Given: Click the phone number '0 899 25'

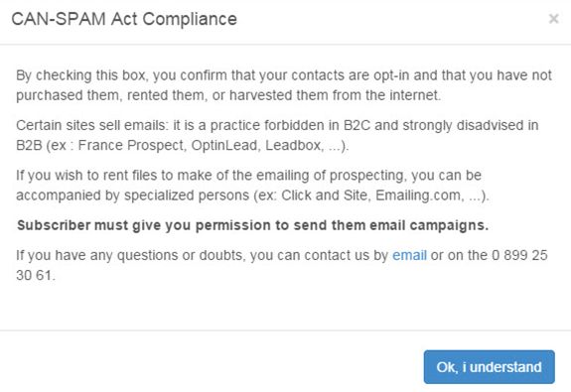Looking at the screenshot, I should pyautogui.click(x=519, y=255).
